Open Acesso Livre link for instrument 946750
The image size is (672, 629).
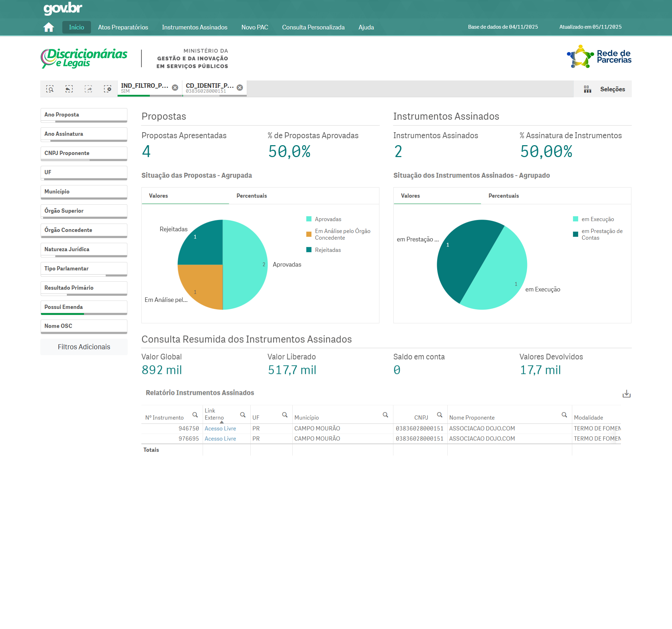click(x=220, y=429)
